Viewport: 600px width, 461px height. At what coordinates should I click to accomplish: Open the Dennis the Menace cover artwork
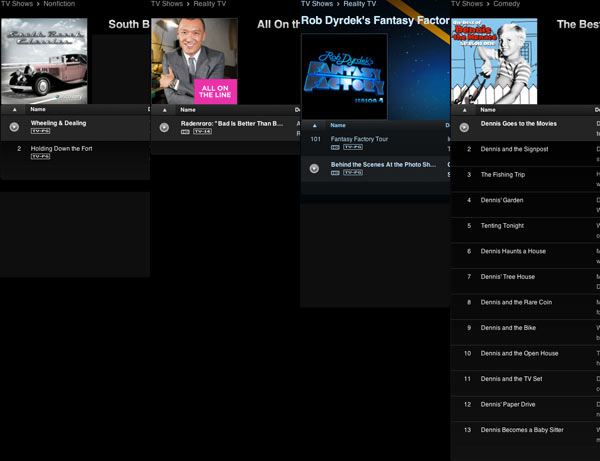pos(494,60)
